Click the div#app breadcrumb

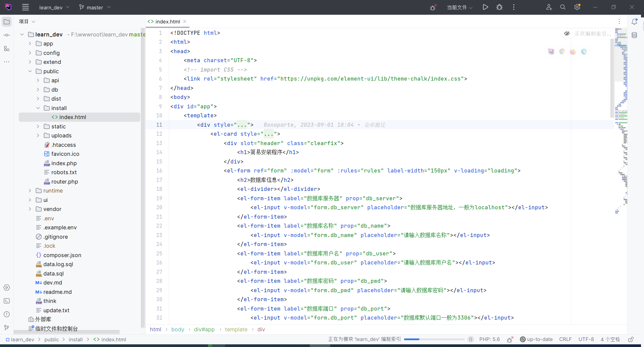point(204,329)
